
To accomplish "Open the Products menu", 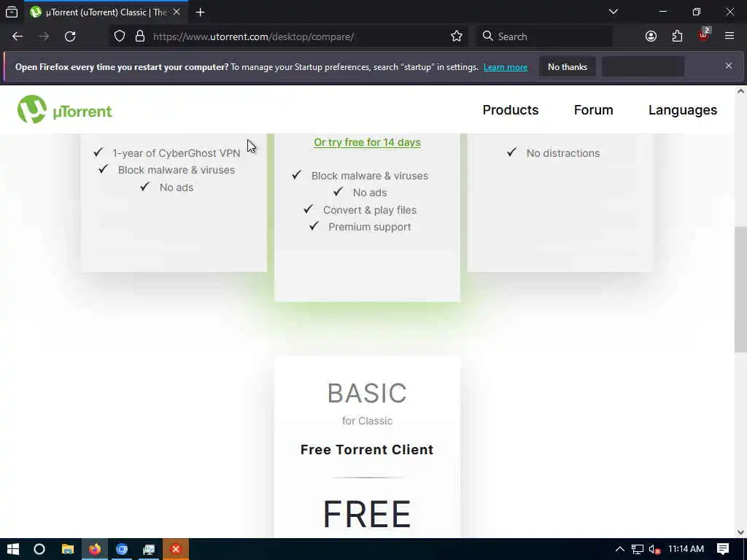I will 510,110.
